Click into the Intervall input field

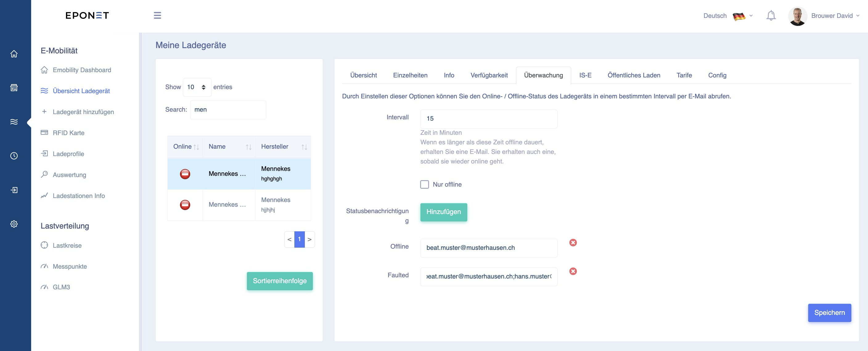[x=489, y=119]
